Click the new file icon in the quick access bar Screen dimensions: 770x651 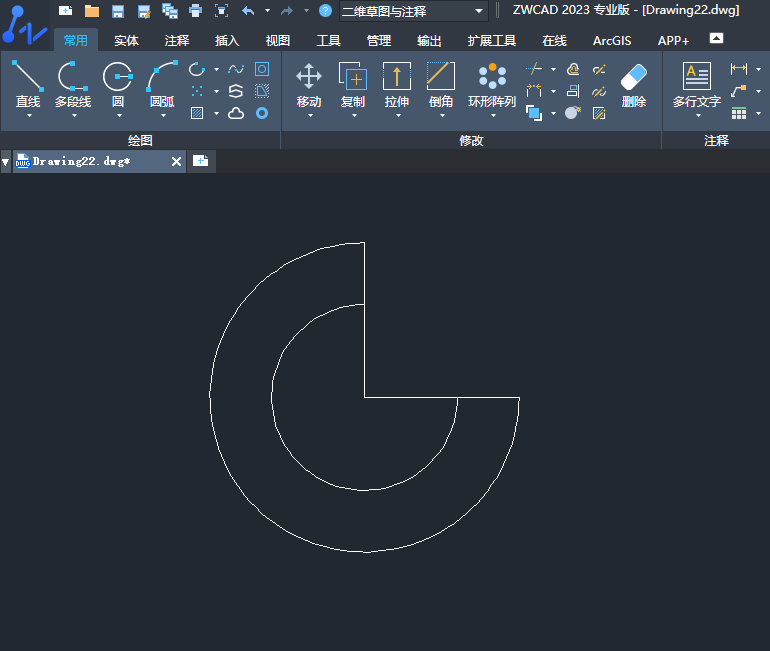coord(65,10)
